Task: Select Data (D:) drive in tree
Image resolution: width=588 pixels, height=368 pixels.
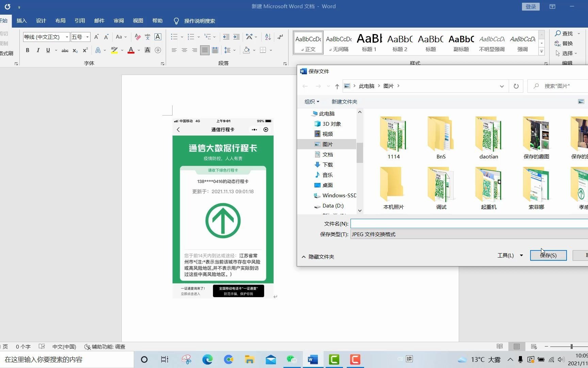Action: point(329,205)
